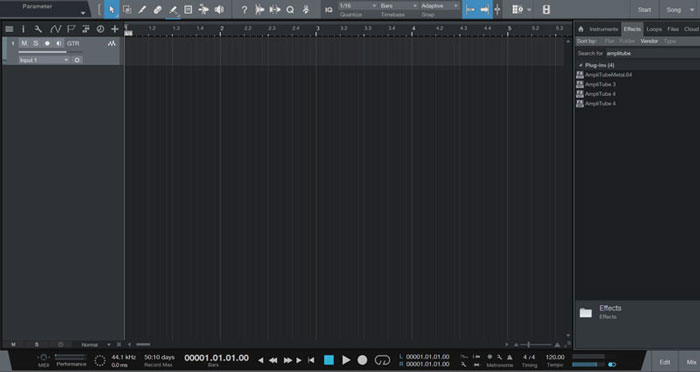The image size is (700, 372).
Task: Show automation curve view
Action: tap(55, 29)
